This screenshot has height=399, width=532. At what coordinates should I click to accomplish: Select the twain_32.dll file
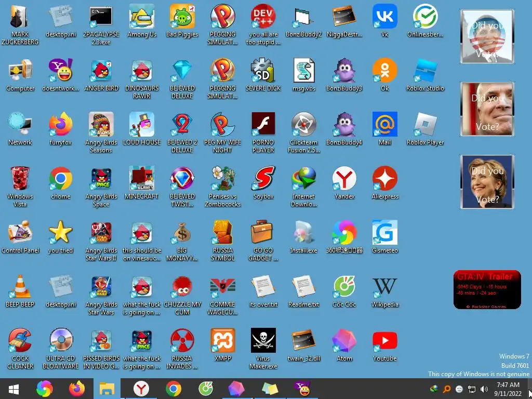(303, 345)
